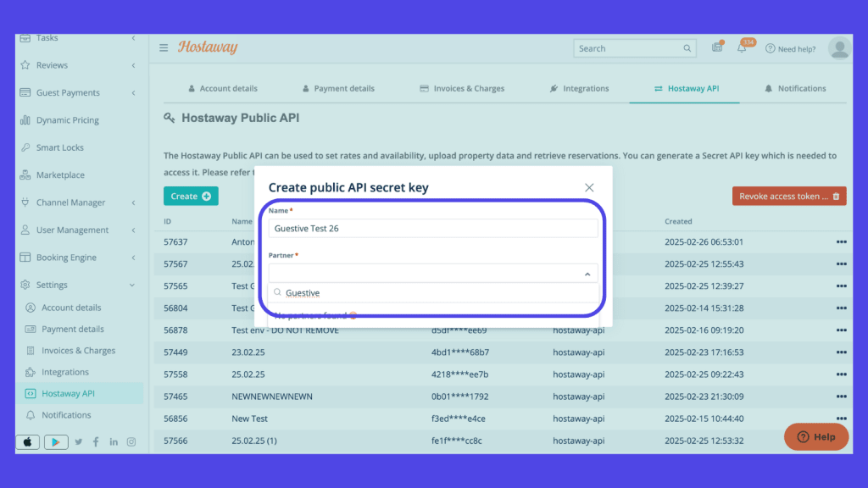Open row actions for key 57565

coord(842,286)
